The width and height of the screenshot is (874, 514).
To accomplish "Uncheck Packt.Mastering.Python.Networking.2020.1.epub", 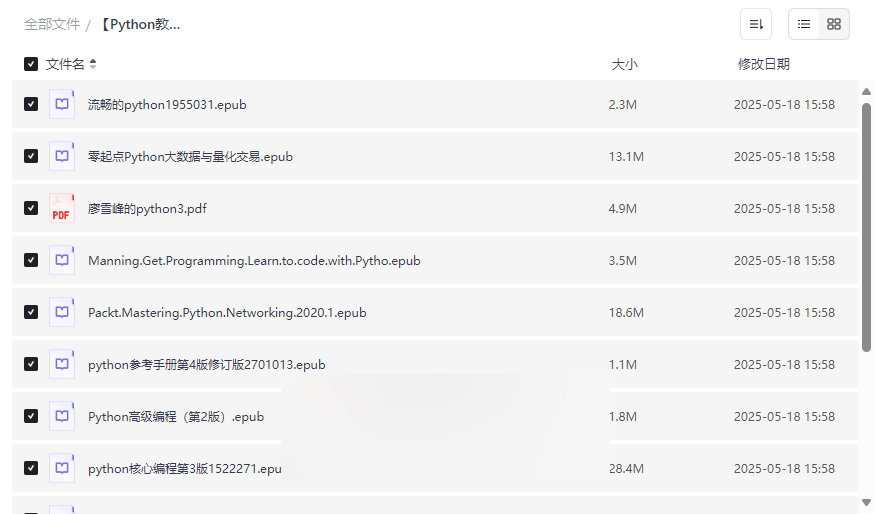I will tap(31, 312).
